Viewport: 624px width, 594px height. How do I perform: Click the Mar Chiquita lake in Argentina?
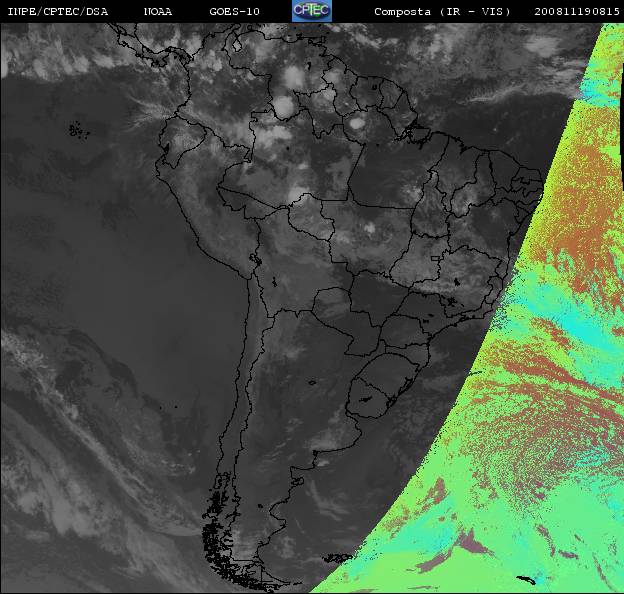(312, 383)
